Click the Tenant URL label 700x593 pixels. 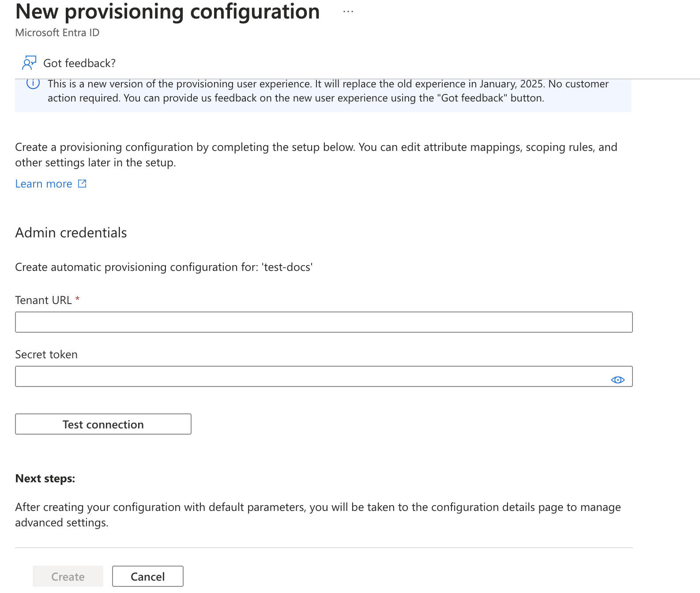point(44,300)
